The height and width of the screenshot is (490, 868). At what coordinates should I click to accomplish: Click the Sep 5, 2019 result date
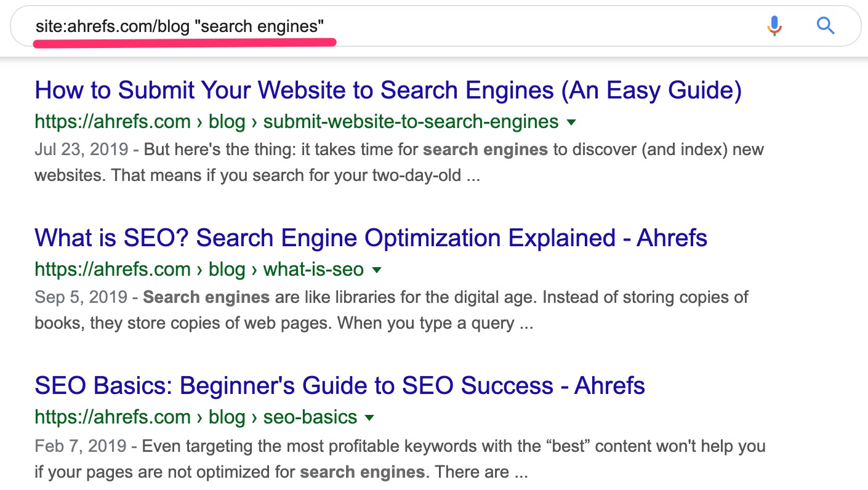point(81,297)
